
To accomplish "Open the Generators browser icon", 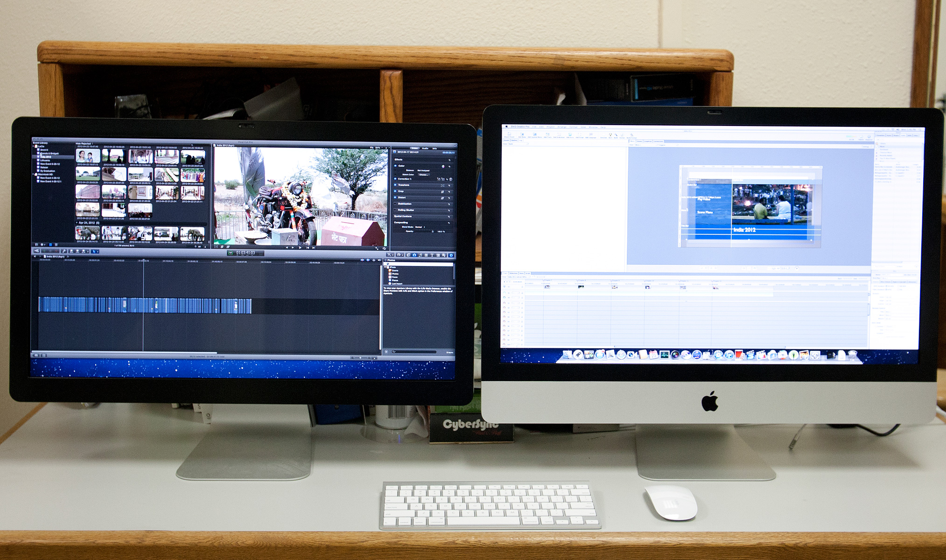I will click(438, 255).
